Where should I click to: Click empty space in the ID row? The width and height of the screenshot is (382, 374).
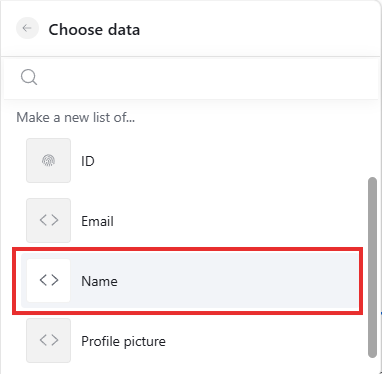tap(233, 161)
